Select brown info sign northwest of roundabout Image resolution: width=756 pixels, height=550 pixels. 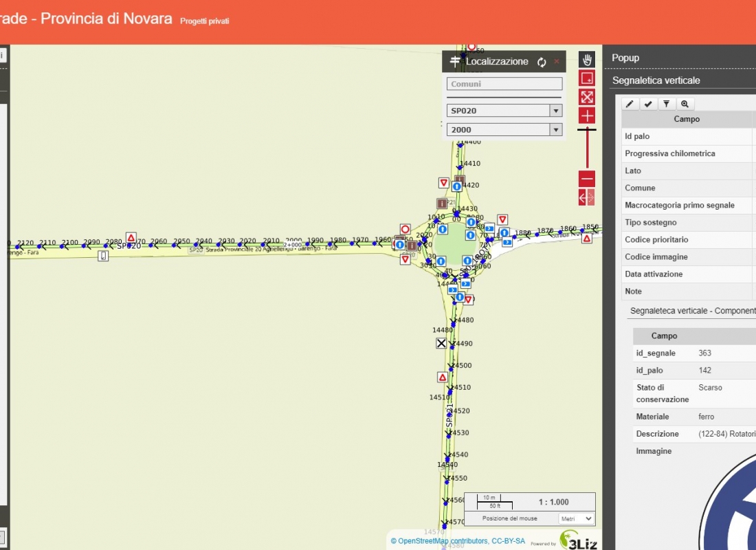coord(441,203)
